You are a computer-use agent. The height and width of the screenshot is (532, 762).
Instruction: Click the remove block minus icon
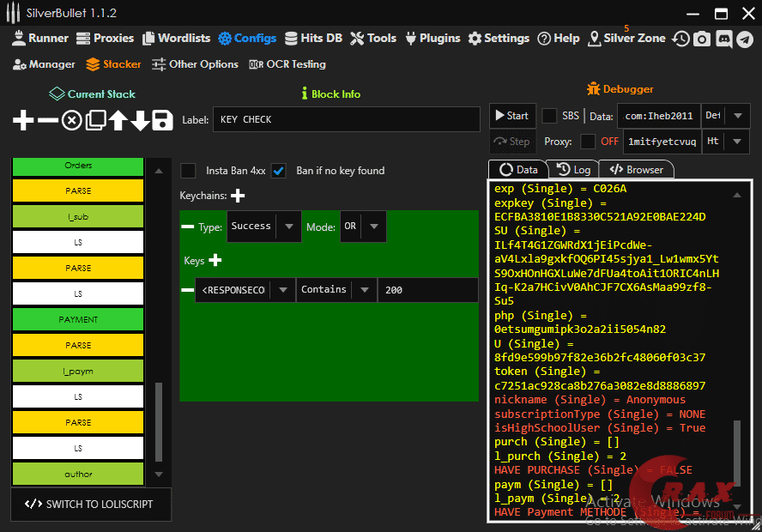click(47, 120)
